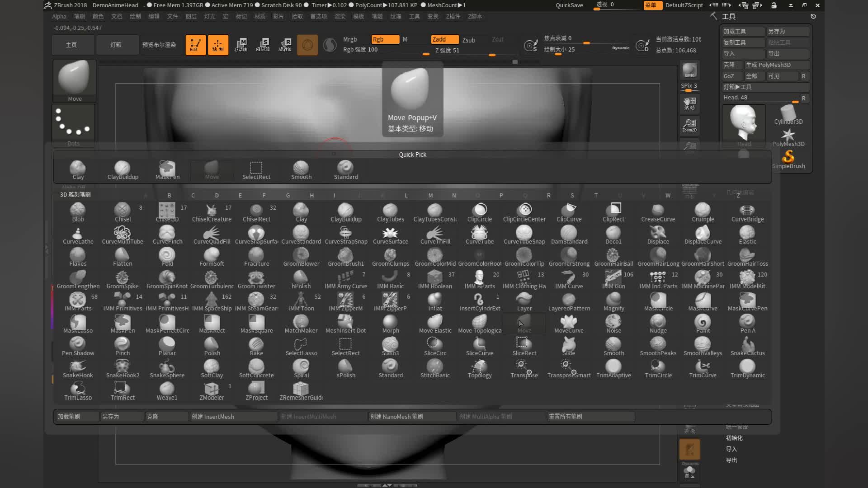Select the TrimDynamic brush
The image size is (868, 488).
(747, 367)
